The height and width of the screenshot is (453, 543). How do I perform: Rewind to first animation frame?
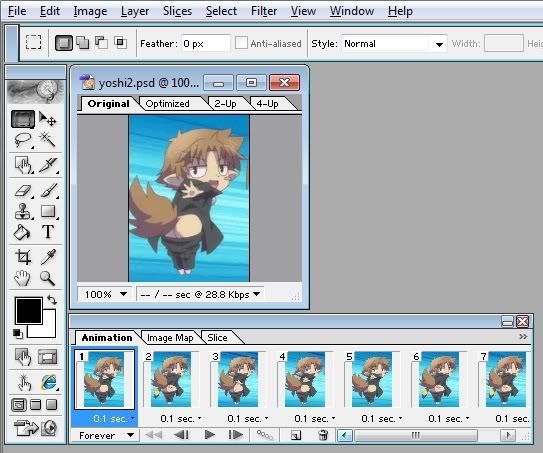tap(153, 435)
